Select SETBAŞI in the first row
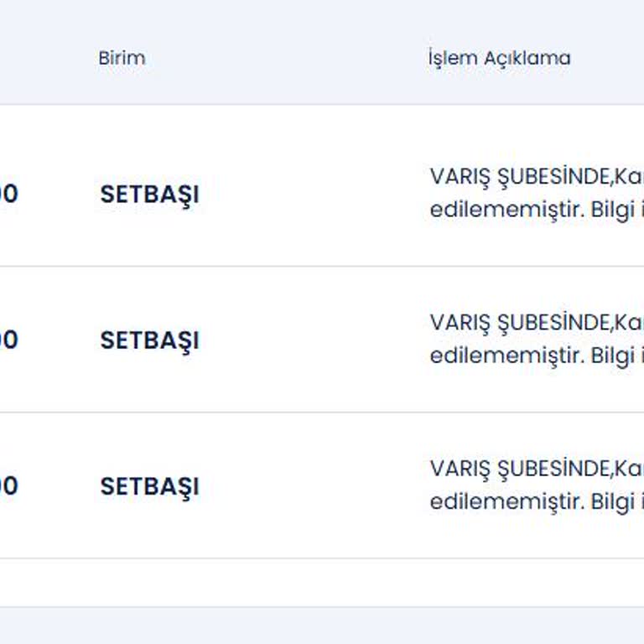This screenshot has height=644, width=644. (149, 194)
